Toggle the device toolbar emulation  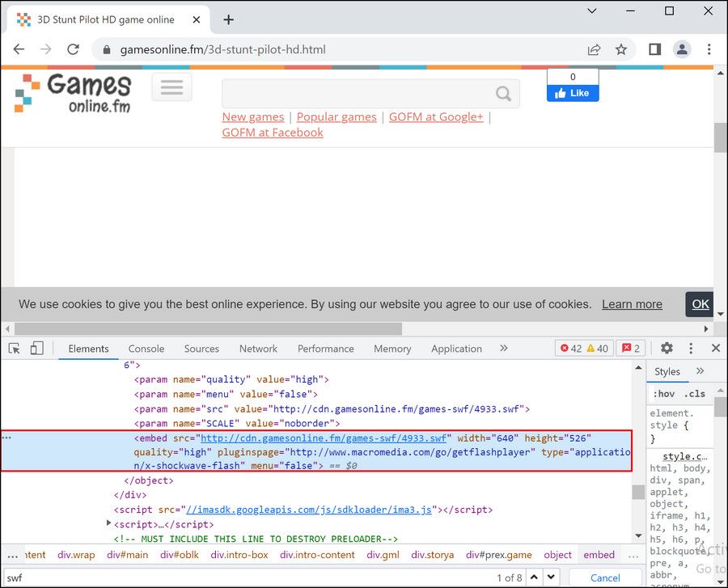click(36, 349)
